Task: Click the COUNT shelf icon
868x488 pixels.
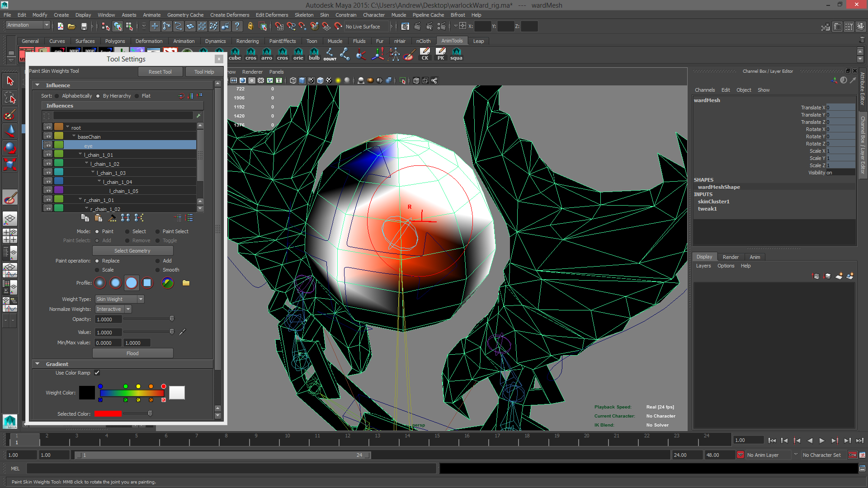Action: pyautogui.click(x=330, y=54)
